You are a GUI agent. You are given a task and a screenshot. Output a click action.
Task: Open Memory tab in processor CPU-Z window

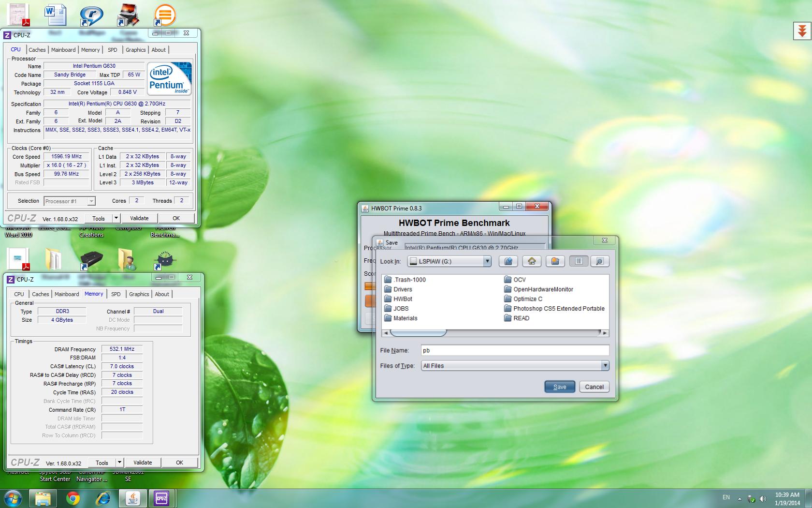[x=90, y=50]
